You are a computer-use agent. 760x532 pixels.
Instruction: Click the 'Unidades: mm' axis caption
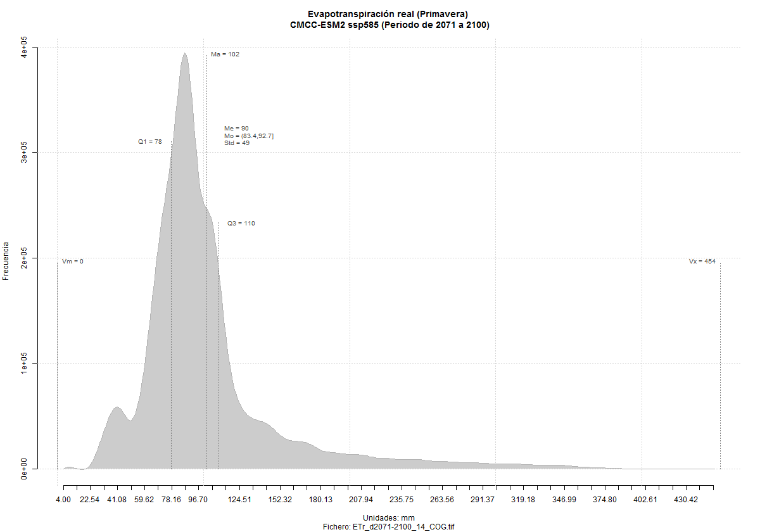(389, 518)
